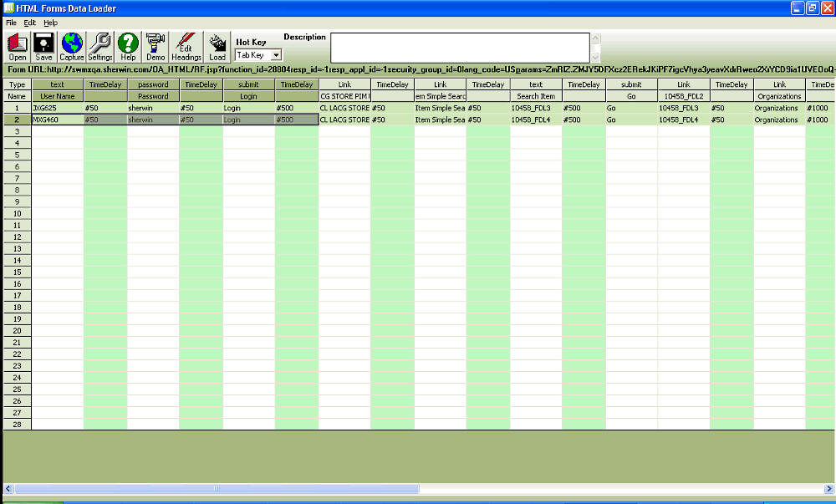The image size is (836, 504).
Task: Click '#1000' delay cell in row 1
Action: [821, 108]
